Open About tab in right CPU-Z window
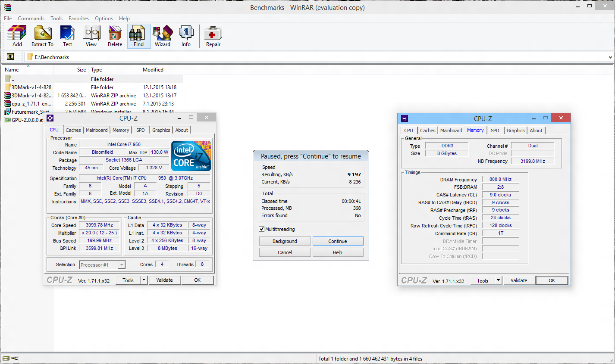This screenshot has height=364, width=615. pos(536,131)
